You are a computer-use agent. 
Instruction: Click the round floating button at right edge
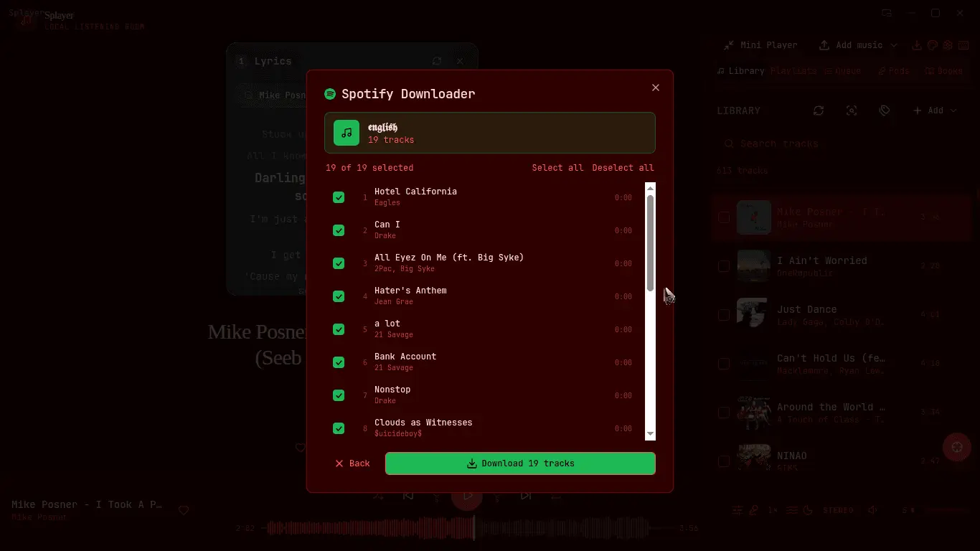tap(956, 447)
